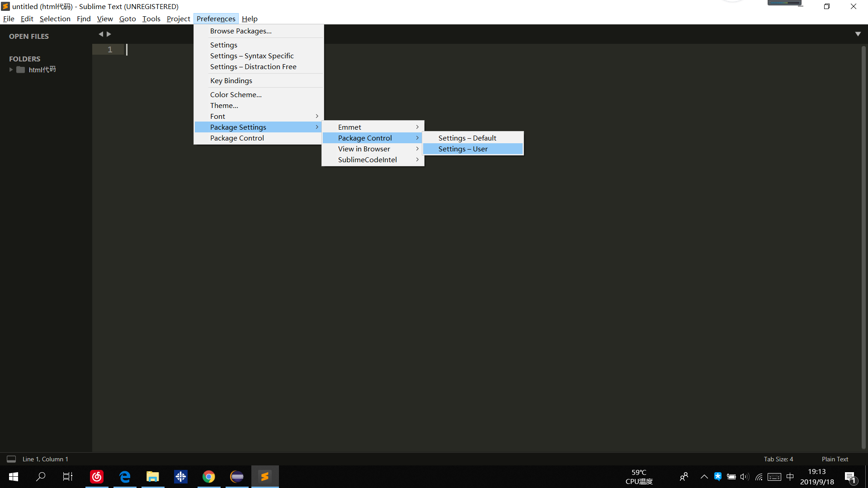The width and height of the screenshot is (868, 488).
Task: Open Windows taskbar search
Action: point(41,477)
